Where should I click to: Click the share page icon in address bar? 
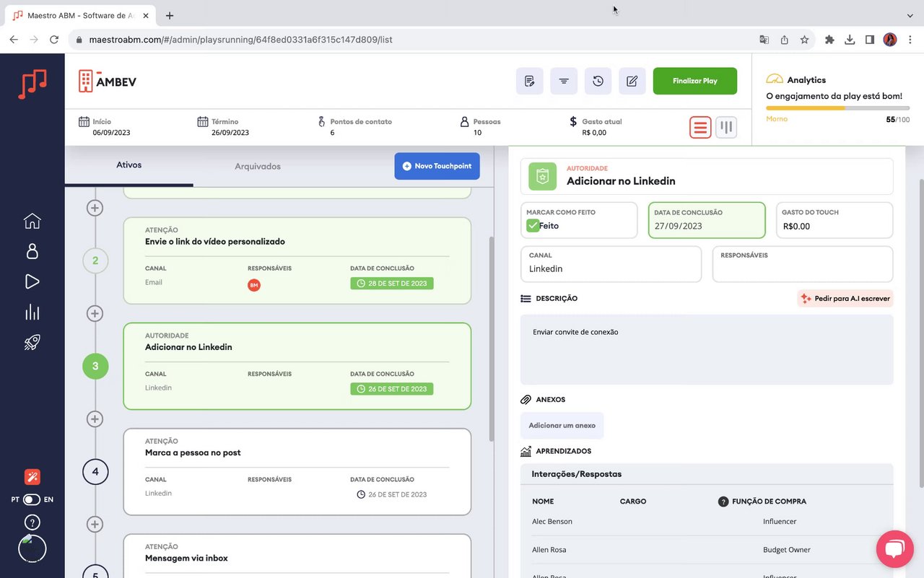pyautogui.click(x=784, y=40)
